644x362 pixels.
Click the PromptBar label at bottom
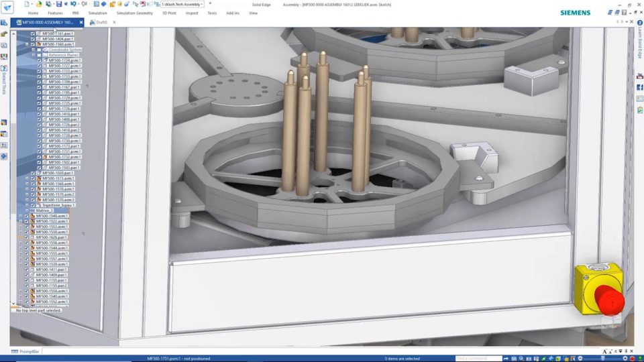(29, 351)
